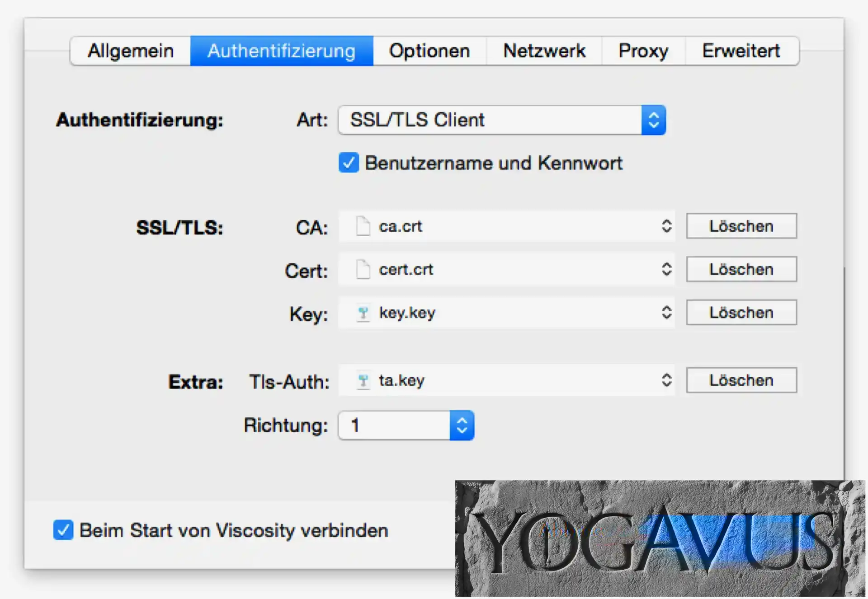This screenshot has height=599, width=868.
Task: Click the Yogavius stone logo image
Action: (659, 538)
